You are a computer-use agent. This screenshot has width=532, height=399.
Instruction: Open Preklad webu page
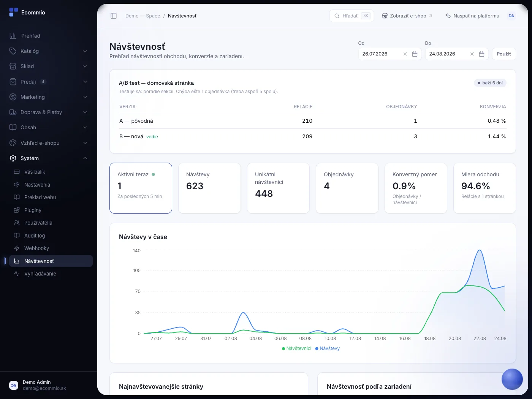[x=51, y=197]
